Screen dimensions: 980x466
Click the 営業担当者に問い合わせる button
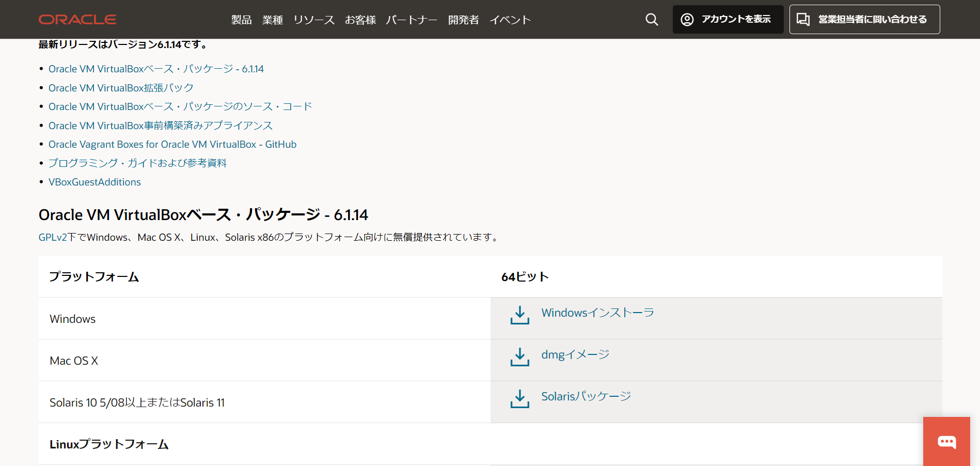point(864,20)
